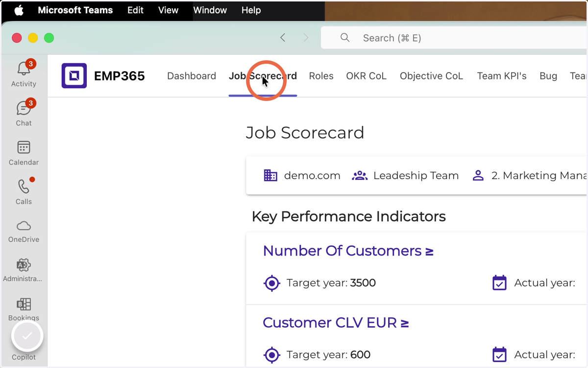Click calendar icon for Customer CLV EUR actual

click(x=499, y=355)
